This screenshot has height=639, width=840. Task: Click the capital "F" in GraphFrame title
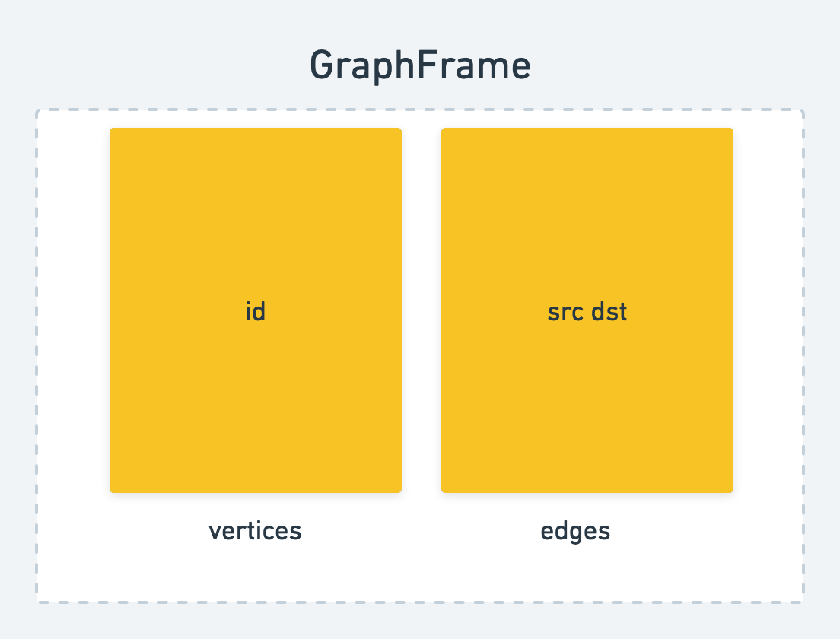[426, 65]
